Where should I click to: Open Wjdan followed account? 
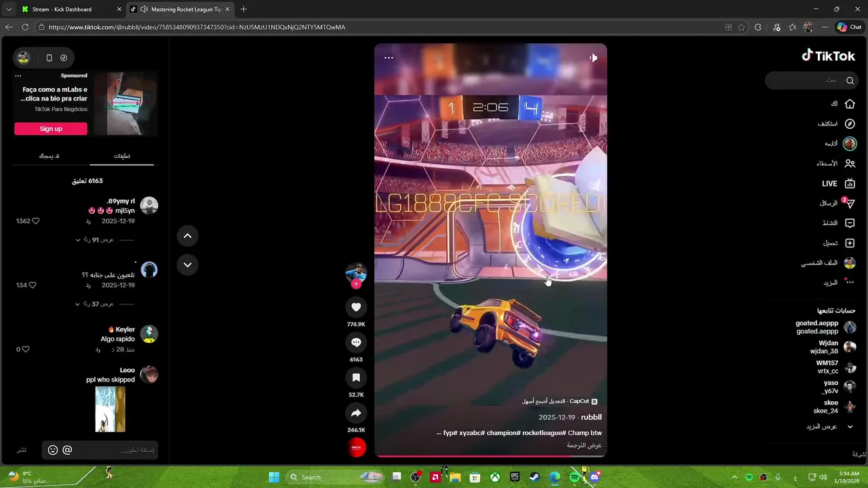coord(833,347)
